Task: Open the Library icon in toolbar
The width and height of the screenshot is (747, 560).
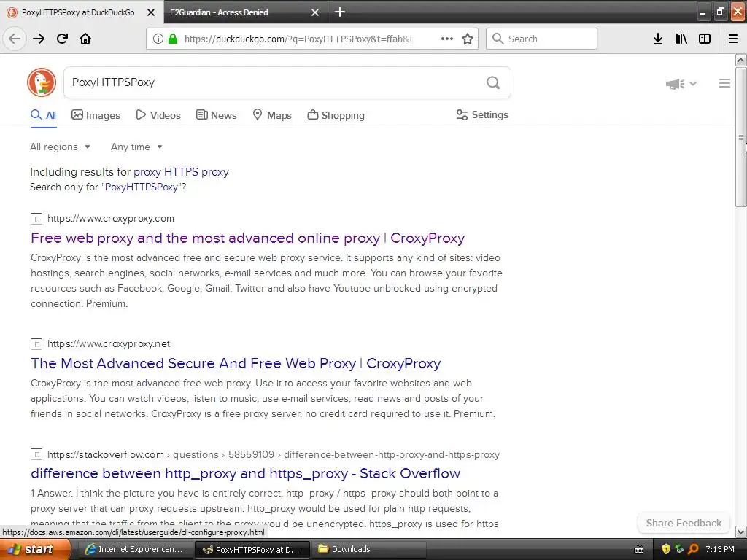Action: pos(681,39)
